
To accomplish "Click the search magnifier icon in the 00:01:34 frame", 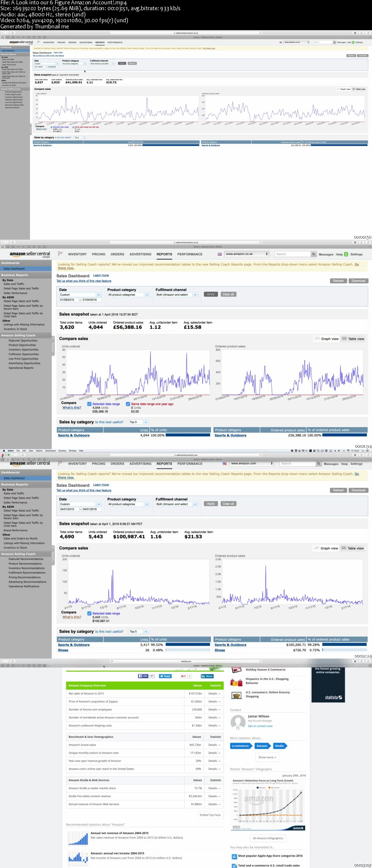I will click(x=314, y=254).
